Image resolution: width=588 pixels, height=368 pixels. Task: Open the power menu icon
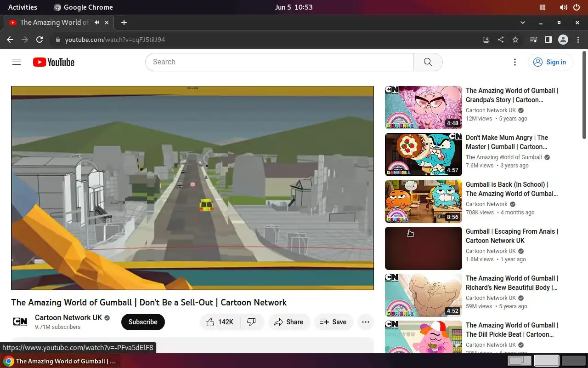coord(577,7)
